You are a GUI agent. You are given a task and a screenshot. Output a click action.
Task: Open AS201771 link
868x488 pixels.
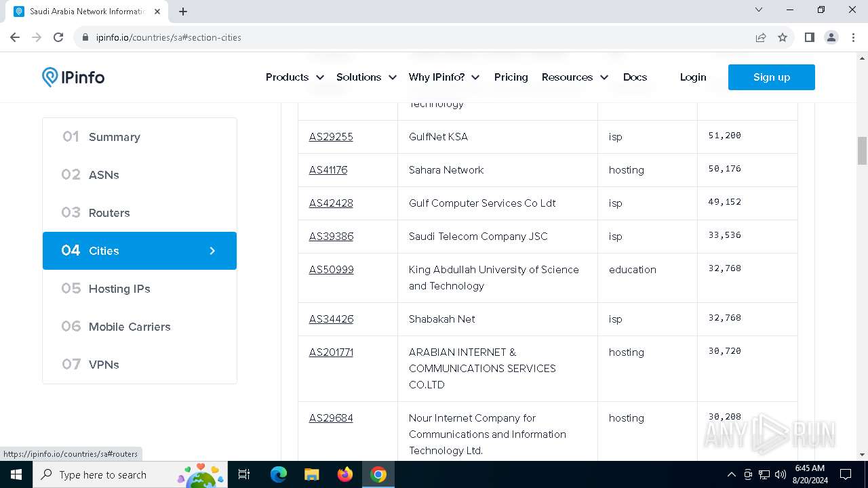click(x=331, y=352)
